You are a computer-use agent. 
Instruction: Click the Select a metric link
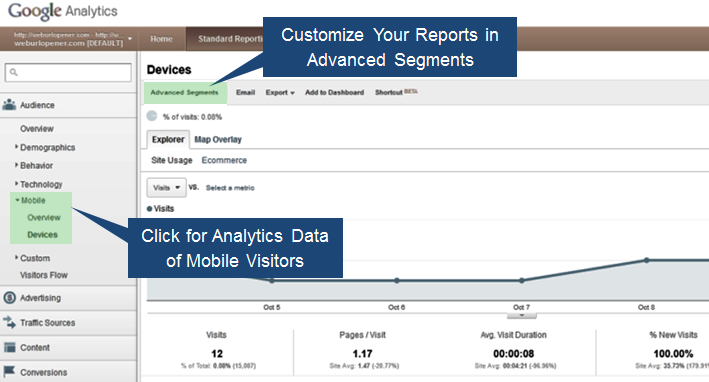[x=230, y=188]
